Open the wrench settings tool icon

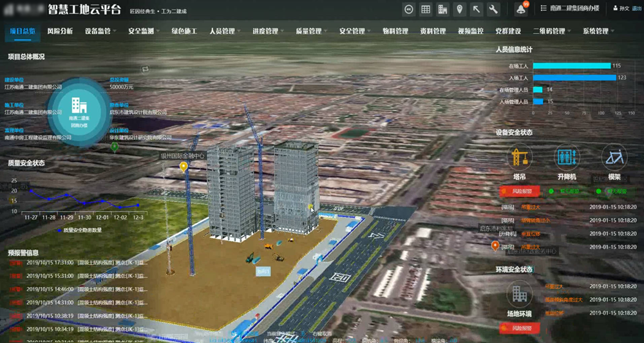(493, 9)
